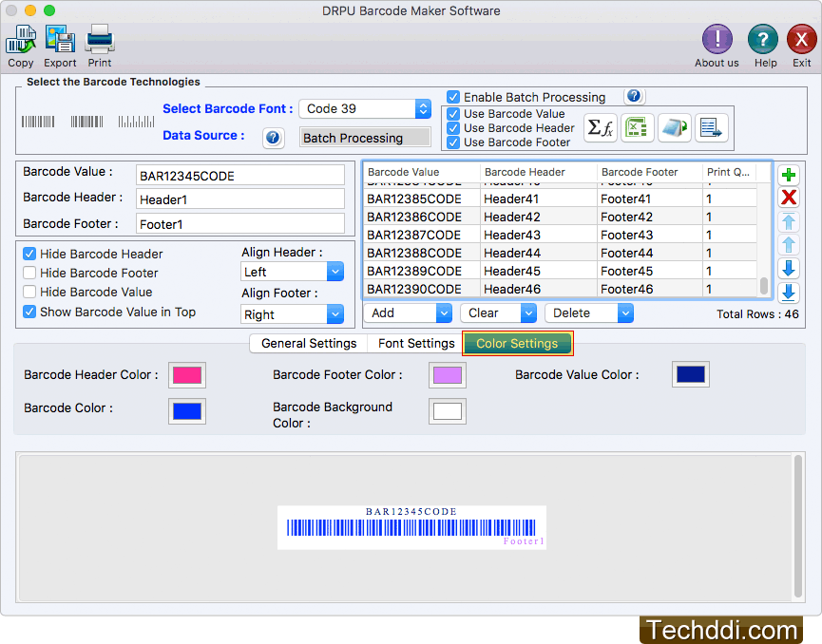Click the Excel import icon
822x644 pixels.
pyautogui.click(x=637, y=127)
